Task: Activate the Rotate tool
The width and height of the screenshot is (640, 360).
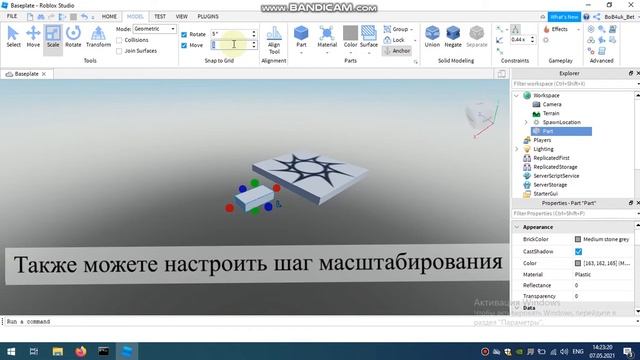Action: (73, 37)
